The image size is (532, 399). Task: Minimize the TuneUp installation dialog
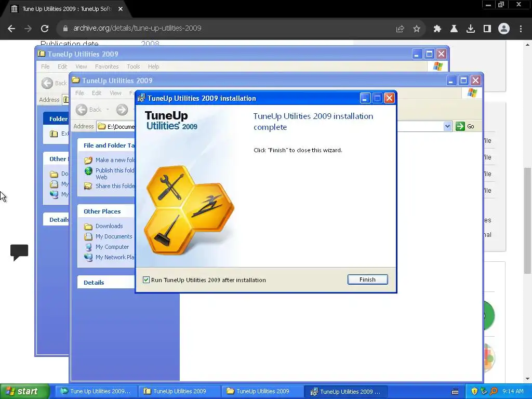click(x=365, y=98)
